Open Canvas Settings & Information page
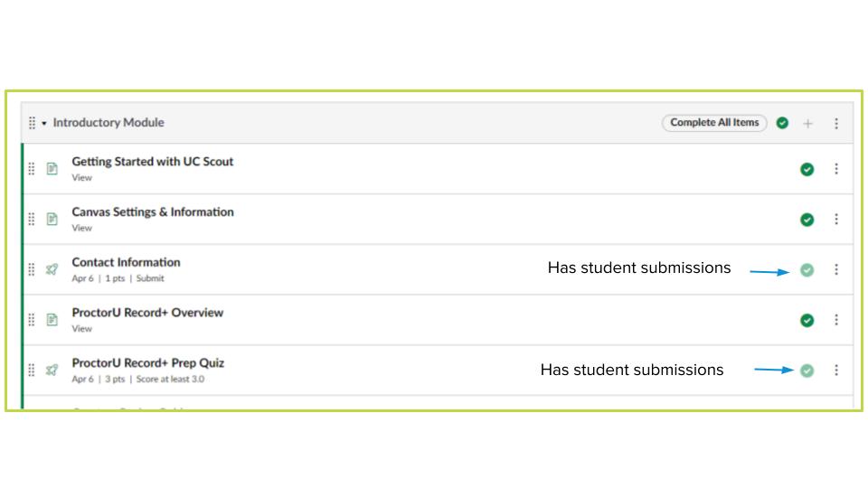The width and height of the screenshot is (868, 488). (x=152, y=212)
